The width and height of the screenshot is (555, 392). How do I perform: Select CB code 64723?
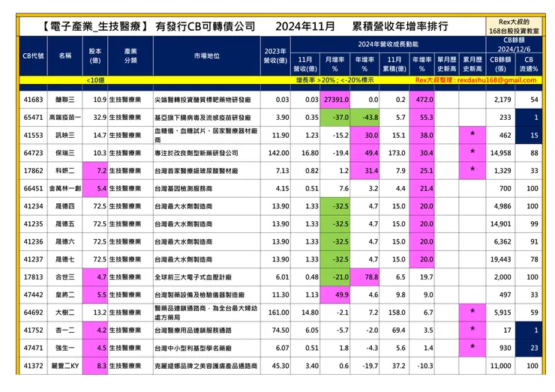tap(33, 153)
